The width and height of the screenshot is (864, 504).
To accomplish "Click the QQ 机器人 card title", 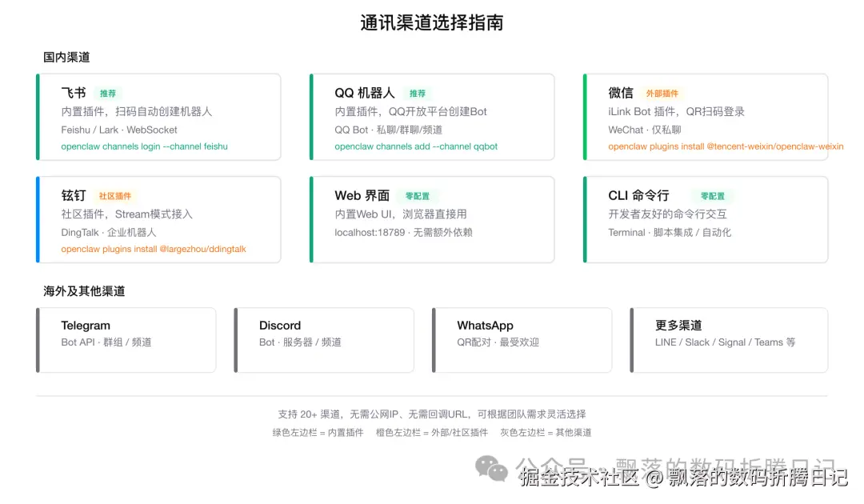I will coord(364,93).
